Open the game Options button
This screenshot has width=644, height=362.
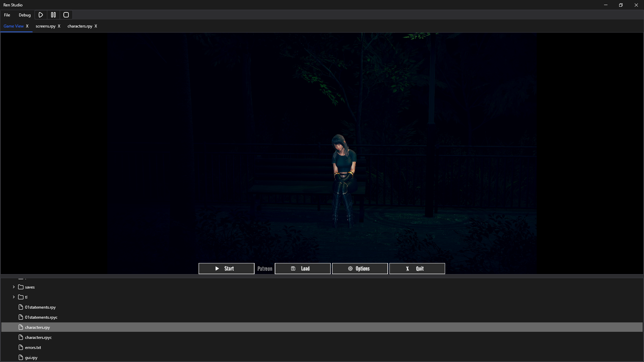pos(360,268)
